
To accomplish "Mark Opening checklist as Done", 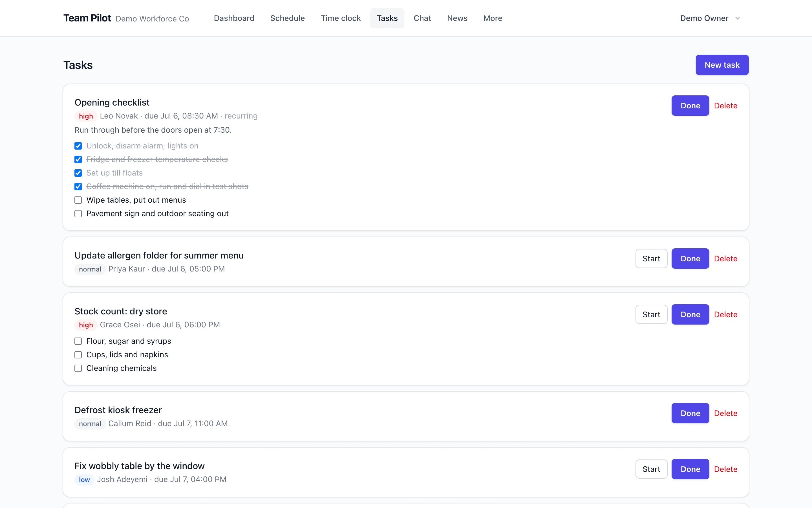I will (x=690, y=106).
